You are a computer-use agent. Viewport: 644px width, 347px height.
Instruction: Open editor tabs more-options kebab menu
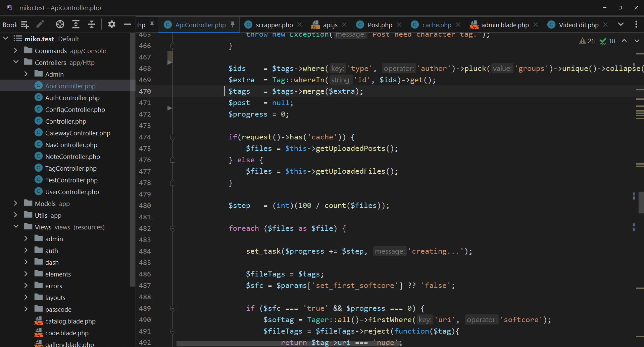click(636, 24)
